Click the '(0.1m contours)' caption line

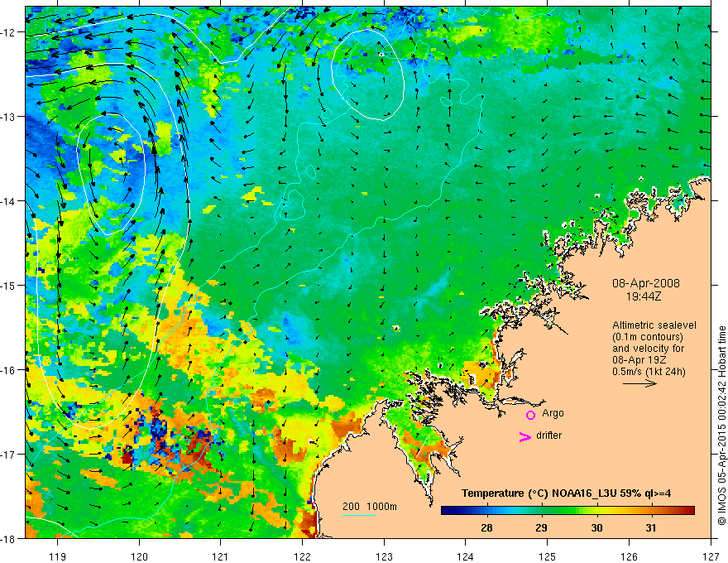648,337
